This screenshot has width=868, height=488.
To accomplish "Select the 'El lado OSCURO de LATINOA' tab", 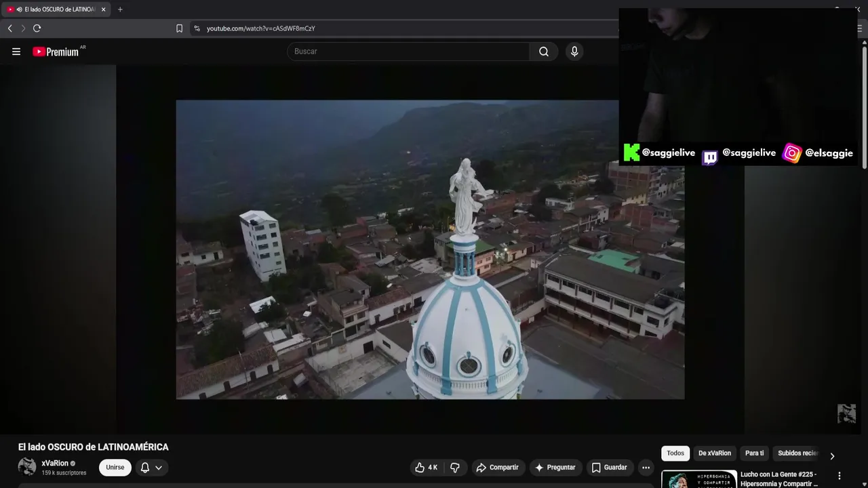I will [x=56, y=9].
